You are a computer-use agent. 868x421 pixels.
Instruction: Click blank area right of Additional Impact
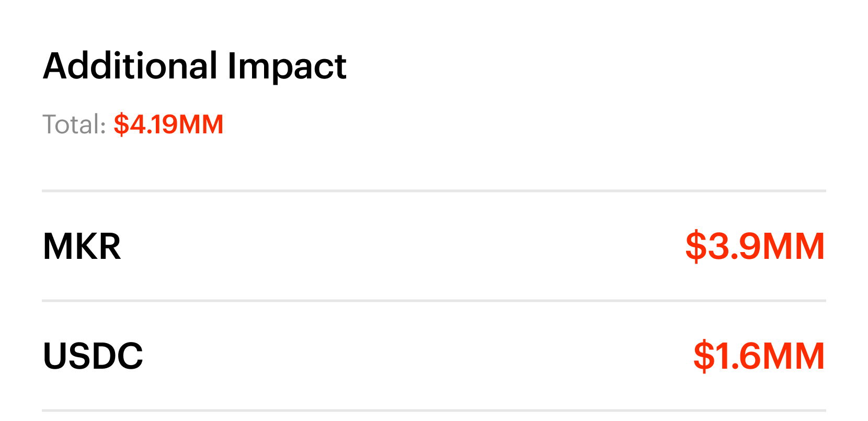point(586,67)
